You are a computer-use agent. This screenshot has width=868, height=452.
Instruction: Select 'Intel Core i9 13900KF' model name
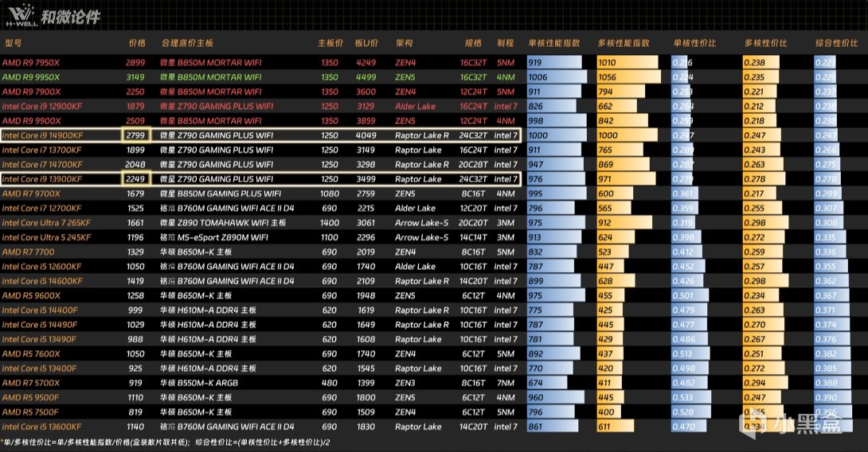(x=42, y=179)
